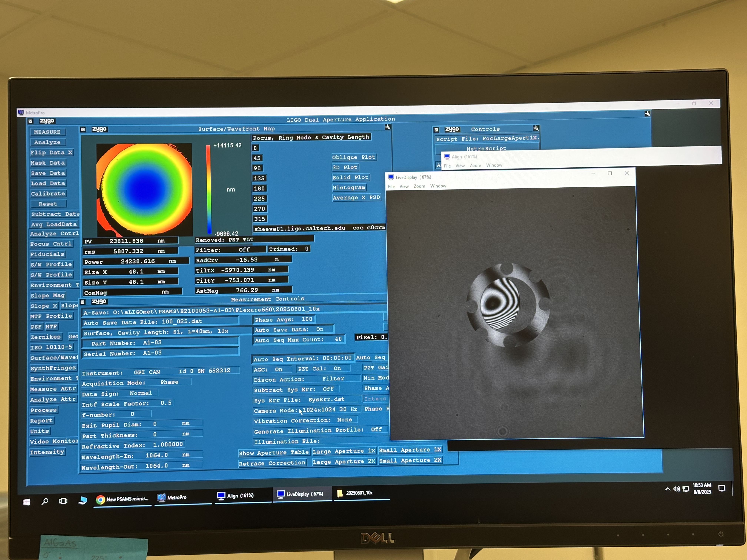Open the Histogram plot
This screenshot has width=747, height=560.
pyautogui.click(x=349, y=187)
